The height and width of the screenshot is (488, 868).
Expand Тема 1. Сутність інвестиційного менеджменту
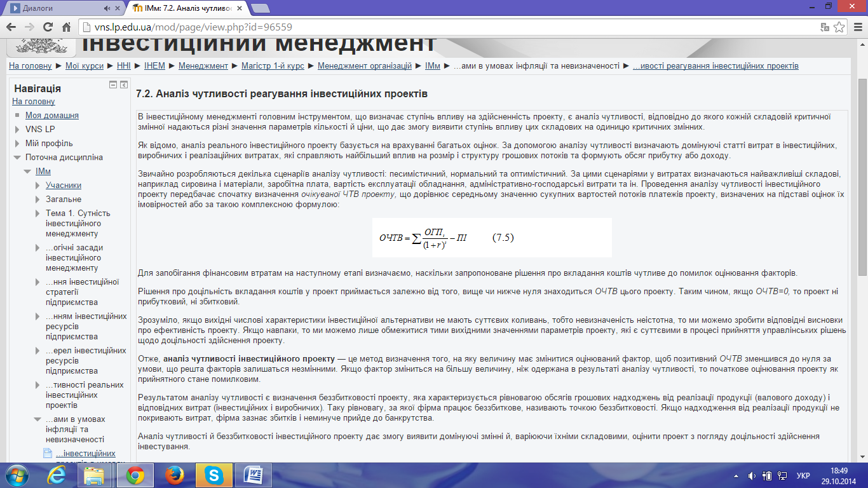click(37, 213)
